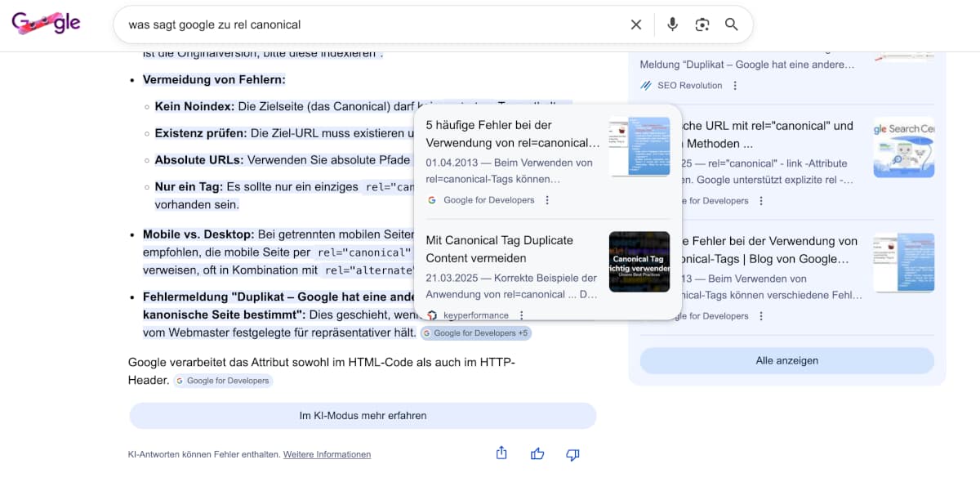Open the three-dot menu next to keyperformance

pyautogui.click(x=521, y=315)
